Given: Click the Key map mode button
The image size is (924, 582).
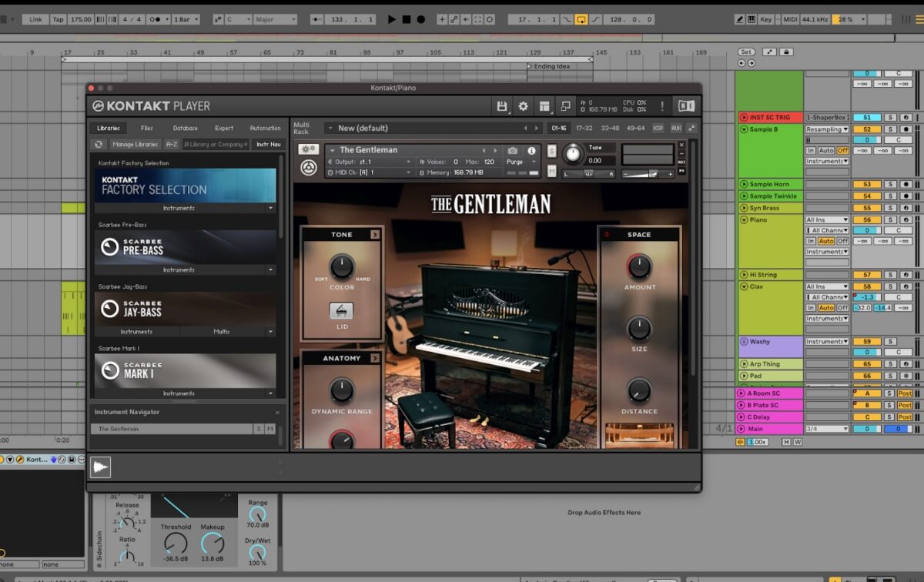Looking at the screenshot, I should [x=766, y=19].
